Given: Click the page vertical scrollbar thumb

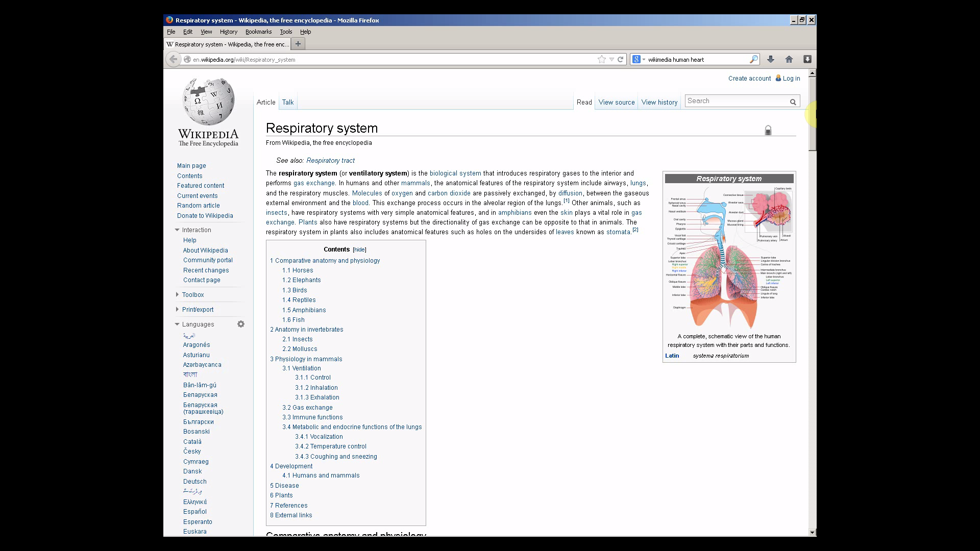Looking at the screenshot, I should 812,113.
